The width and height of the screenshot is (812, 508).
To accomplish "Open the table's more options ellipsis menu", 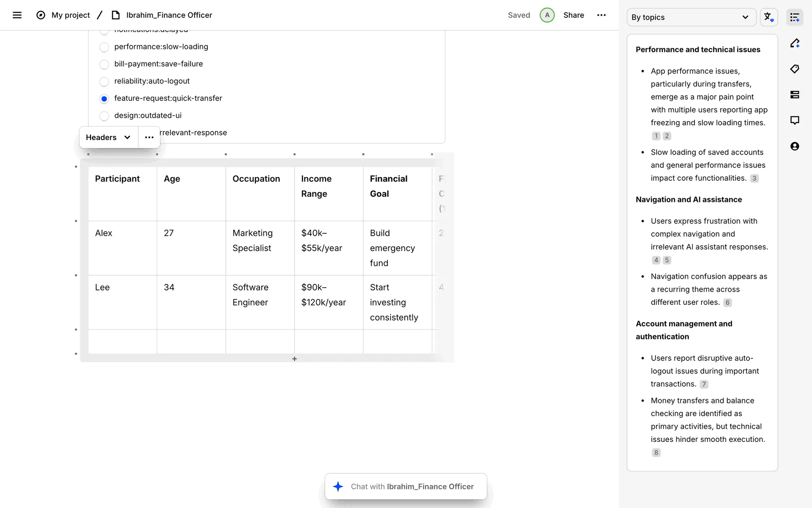I will [149, 138].
